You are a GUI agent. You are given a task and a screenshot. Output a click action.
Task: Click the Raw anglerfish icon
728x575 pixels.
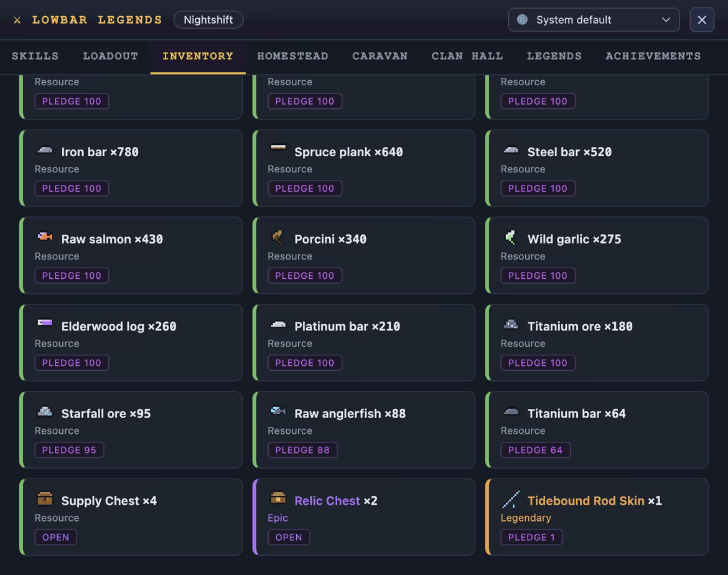tap(278, 411)
